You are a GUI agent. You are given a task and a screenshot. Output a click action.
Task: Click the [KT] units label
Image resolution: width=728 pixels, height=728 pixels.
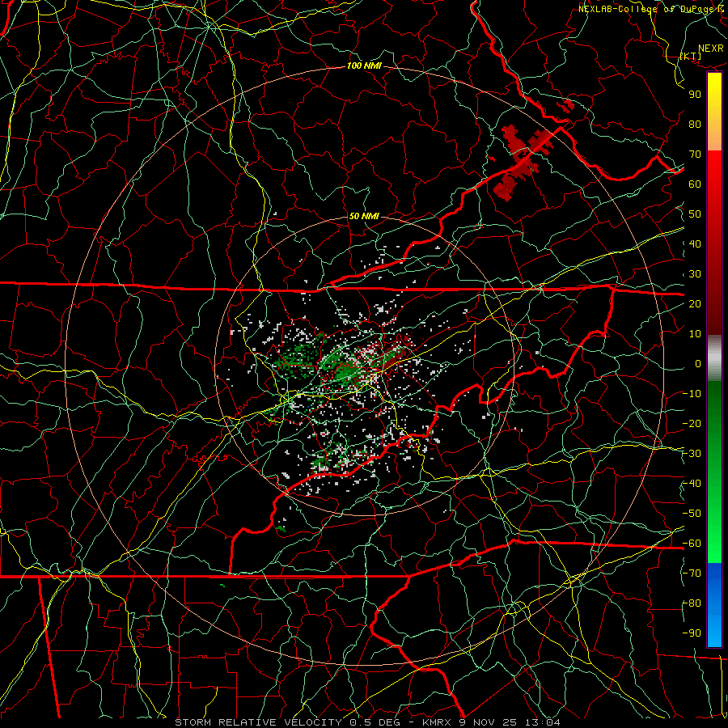[691, 56]
